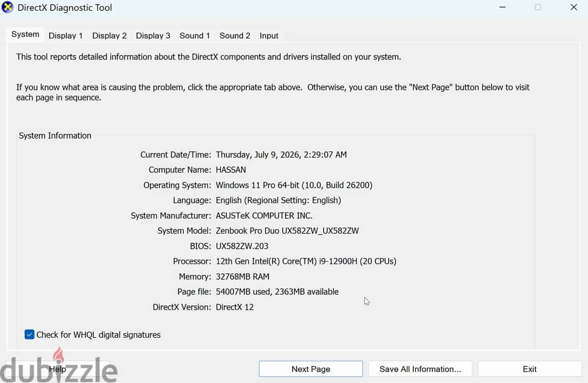Open the Sound 2 tab

[235, 36]
